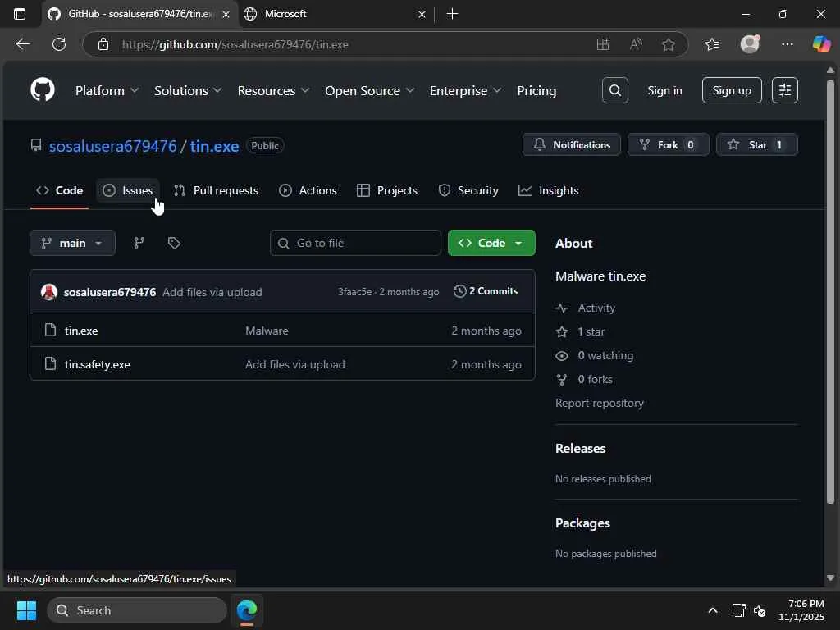The width and height of the screenshot is (840, 630).
Task: Close the GitHub browser tab
Action: pyautogui.click(x=226, y=15)
